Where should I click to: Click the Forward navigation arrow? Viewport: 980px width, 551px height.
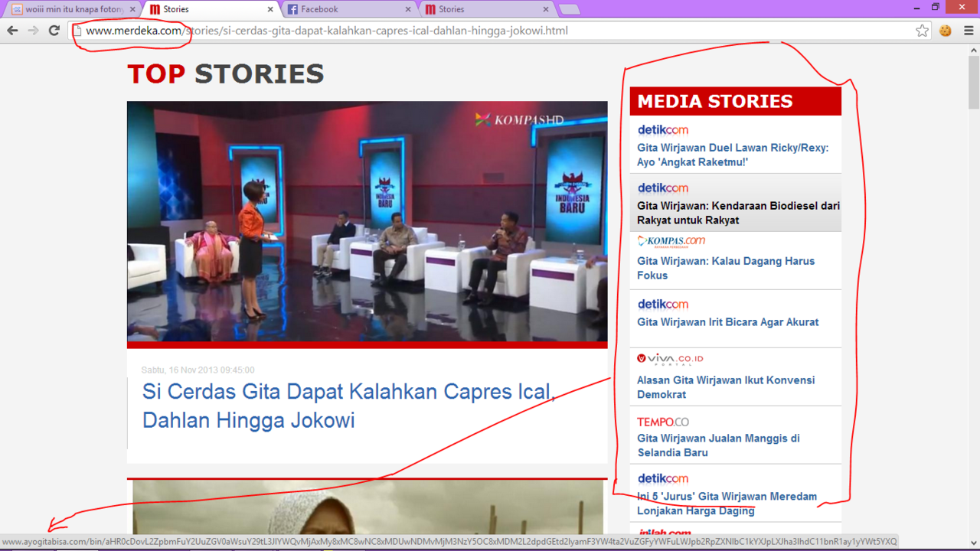tap(33, 31)
